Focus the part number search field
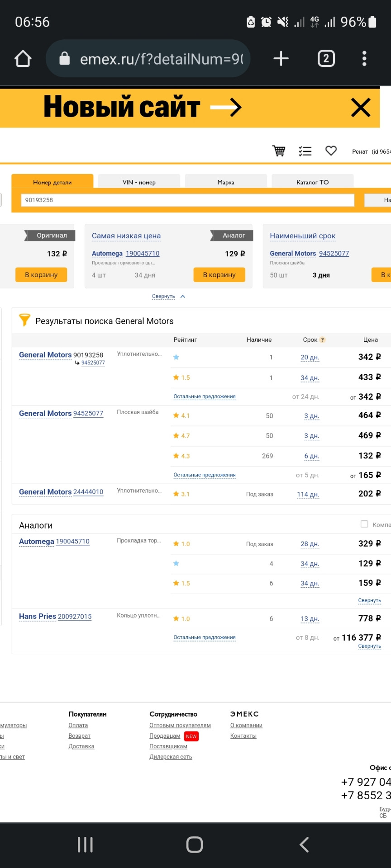 [187, 200]
